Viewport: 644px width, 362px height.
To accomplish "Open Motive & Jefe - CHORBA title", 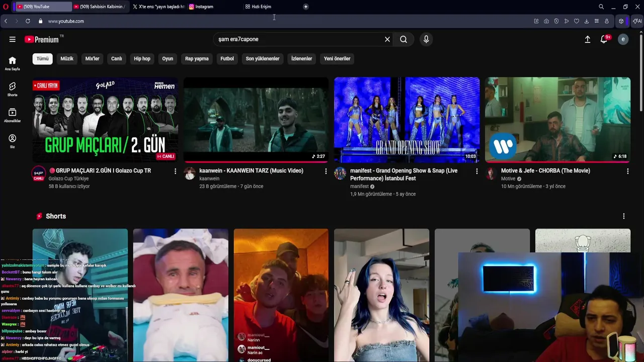I will pos(545,171).
